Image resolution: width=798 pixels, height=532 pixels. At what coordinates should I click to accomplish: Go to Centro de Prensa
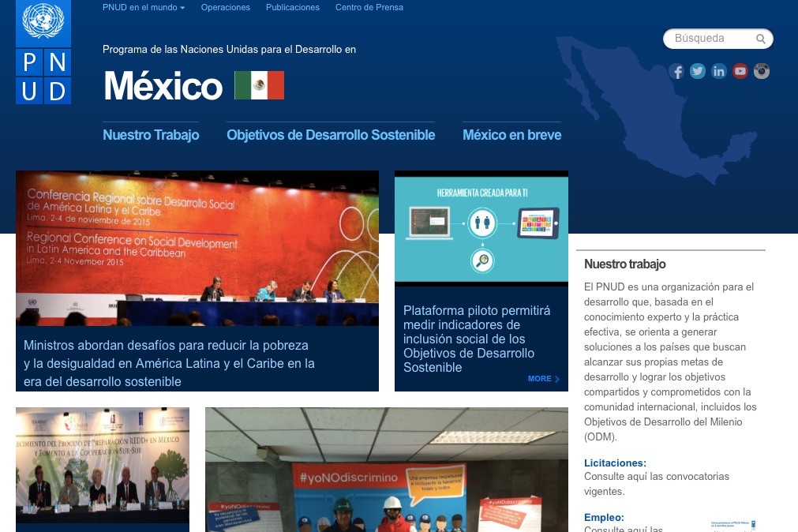[x=369, y=7]
